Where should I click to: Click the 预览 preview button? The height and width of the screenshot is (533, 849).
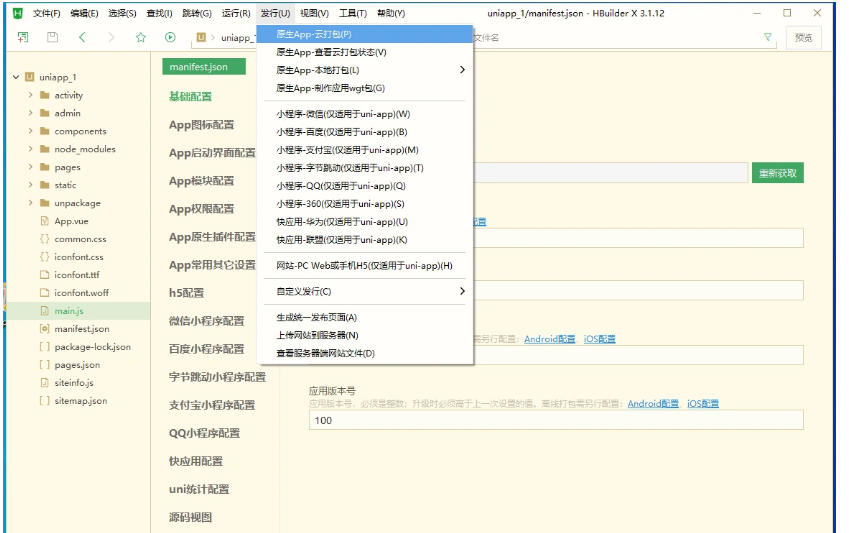tap(804, 37)
